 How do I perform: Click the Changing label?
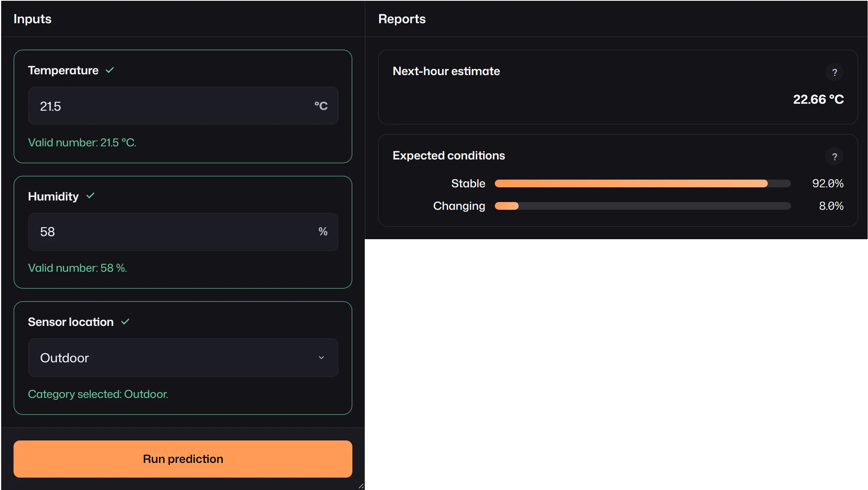coord(459,206)
